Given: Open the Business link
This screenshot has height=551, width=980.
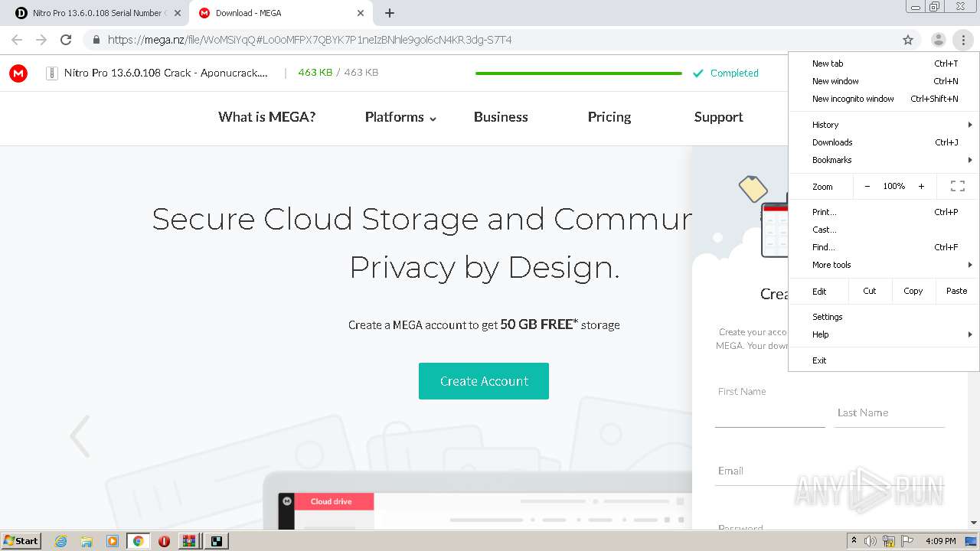Looking at the screenshot, I should coord(501,117).
